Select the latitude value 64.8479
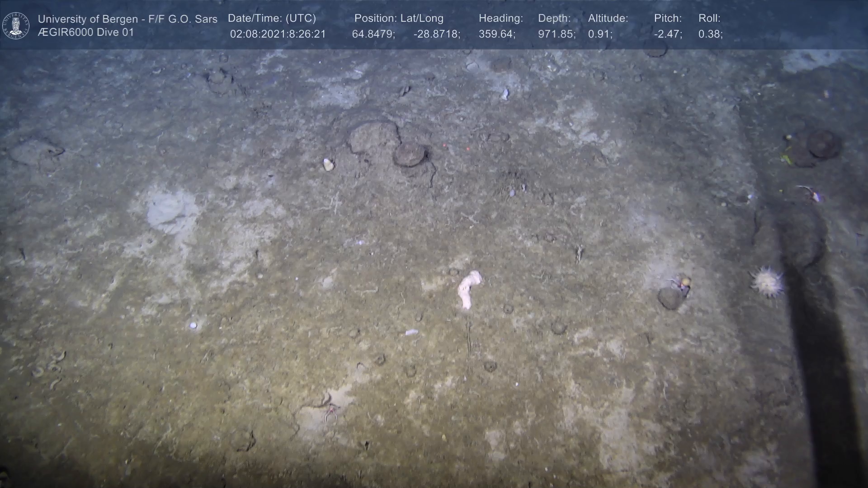868x488 pixels. click(x=373, y=34)
